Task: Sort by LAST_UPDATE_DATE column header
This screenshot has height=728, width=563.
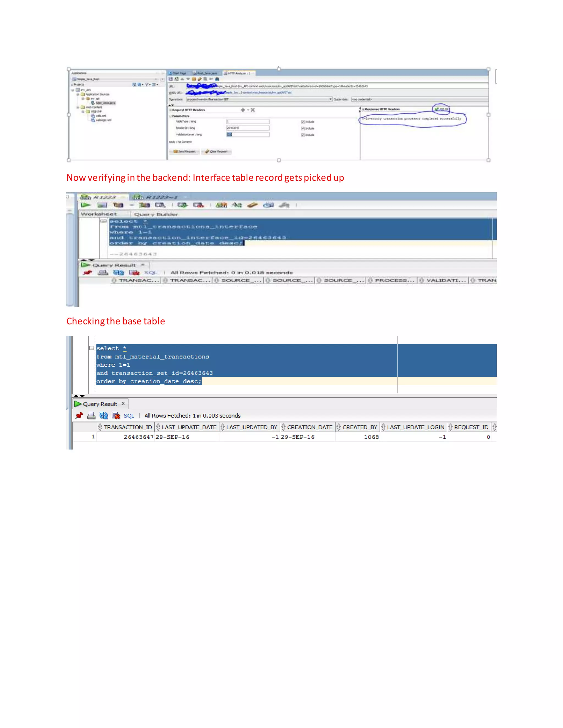Action: tap(187, 427)
